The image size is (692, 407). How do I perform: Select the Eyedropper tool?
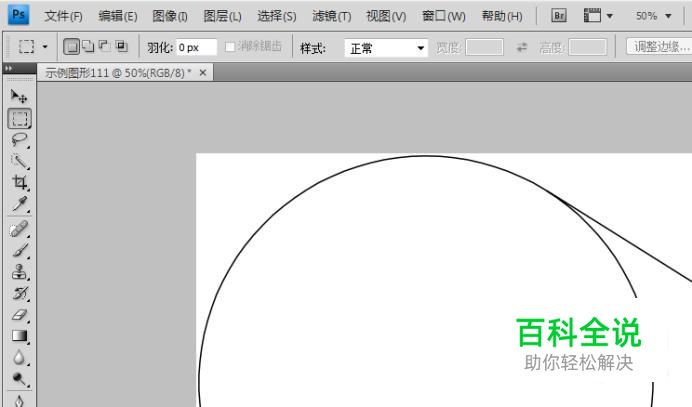(19, 204)
